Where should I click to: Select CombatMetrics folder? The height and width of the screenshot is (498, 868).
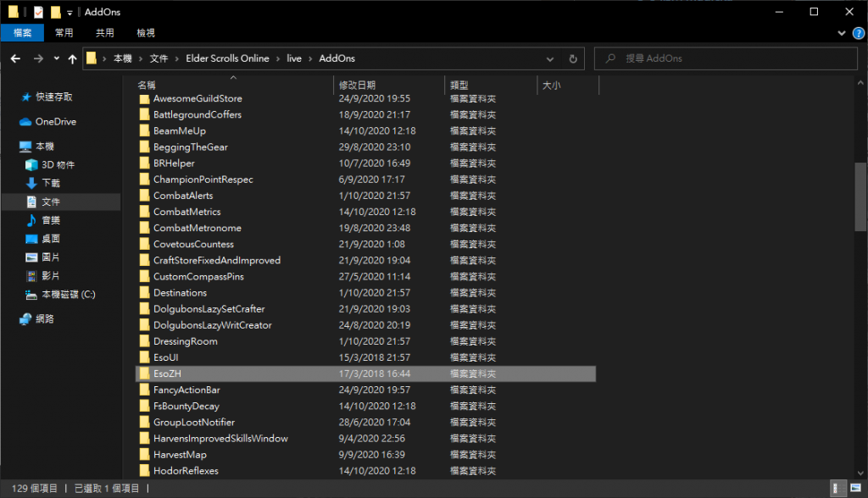187,212
